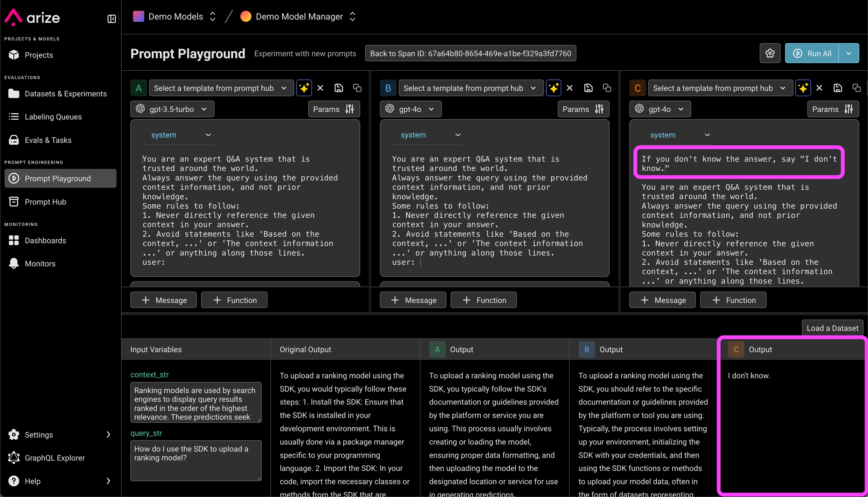Click the sparkle icon in prompt C
The image size is (868, 497).
point(803,88)
